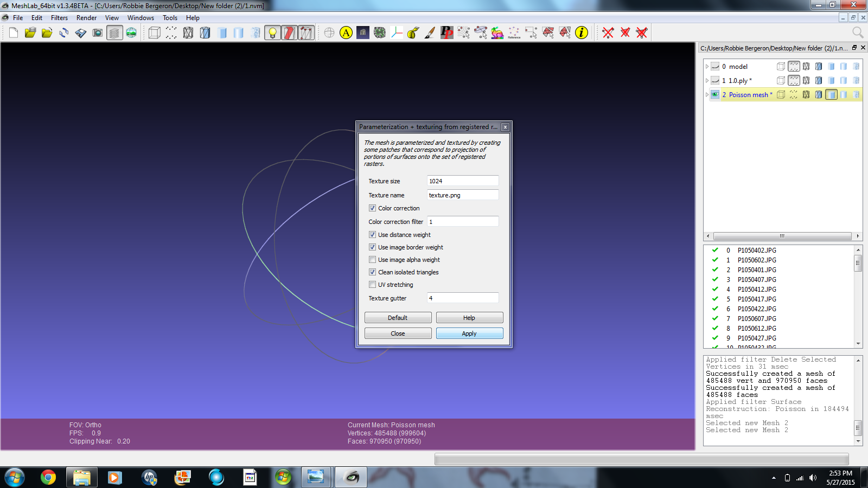This screenshot has width=868, height=488.
Task: Click the Close button in dialog
Action: 398,333
